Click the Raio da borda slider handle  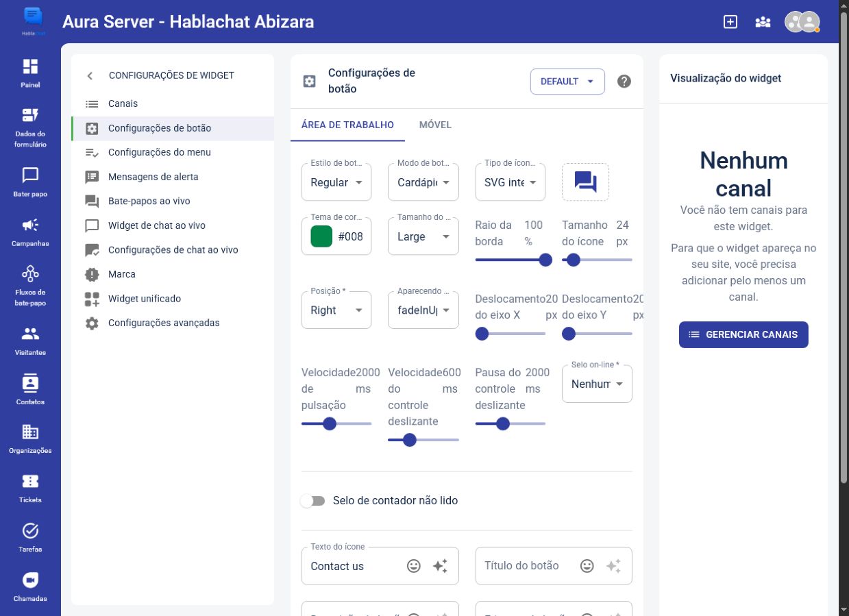[x=545, y=260]
